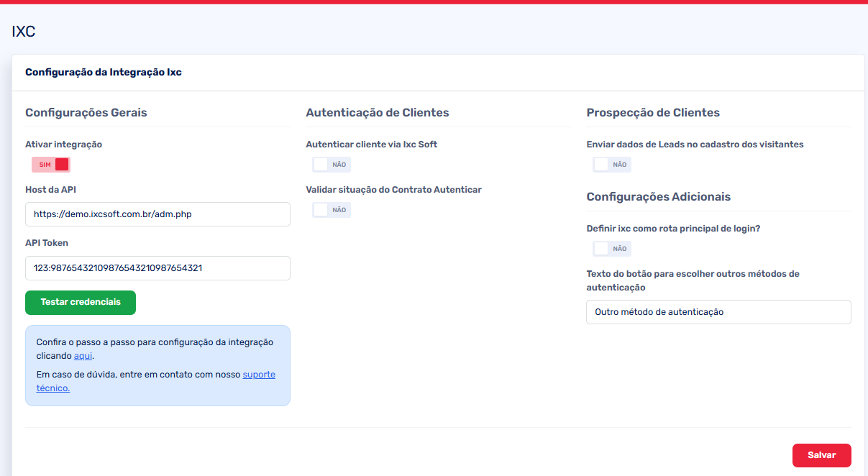Disable the Ativar integração switch
The image size is (868, 476).
51,165
